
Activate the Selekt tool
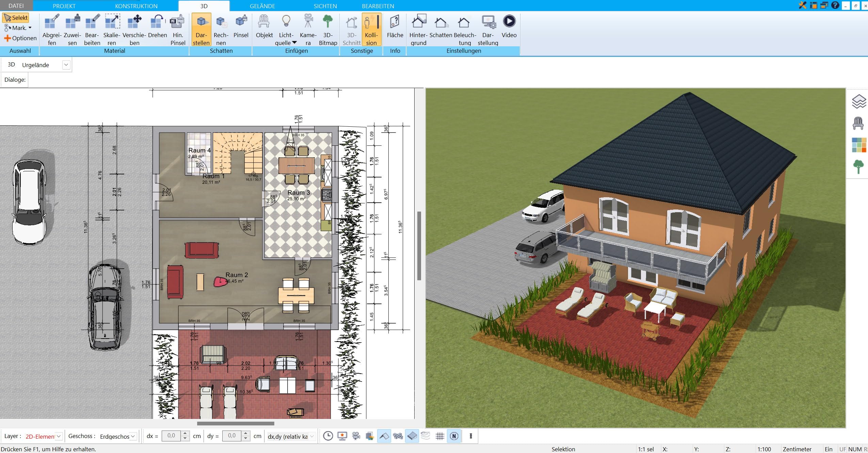tap(16, 18)
